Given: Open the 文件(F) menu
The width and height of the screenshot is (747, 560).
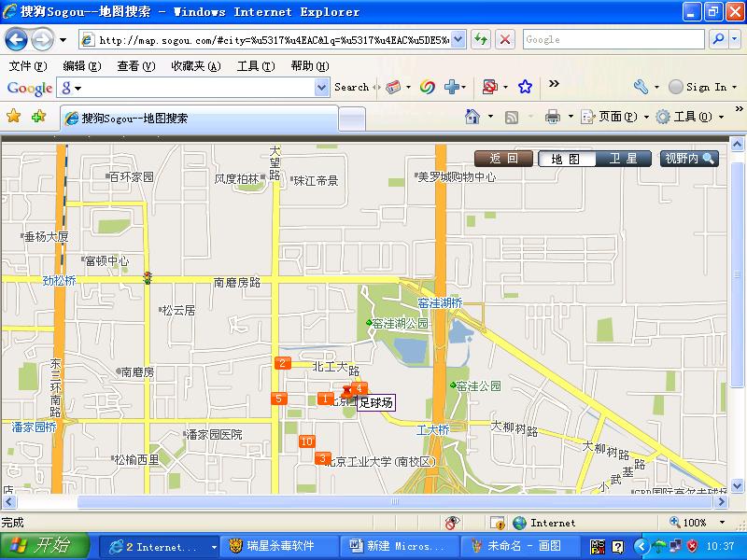Looking at the screenshot, I should click(28, 65).
